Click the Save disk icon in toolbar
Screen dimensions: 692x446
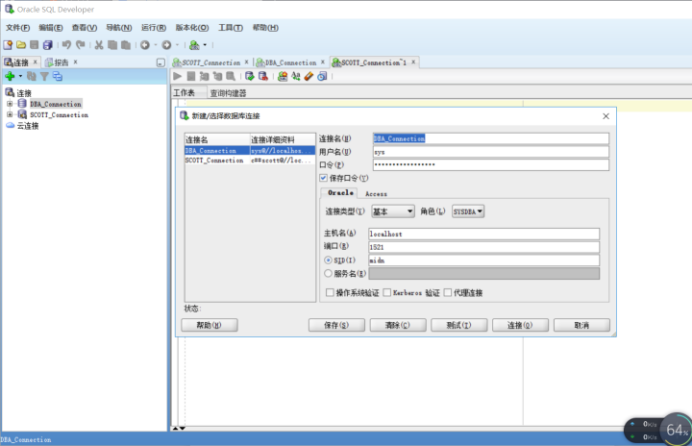(x=34, y=45)
